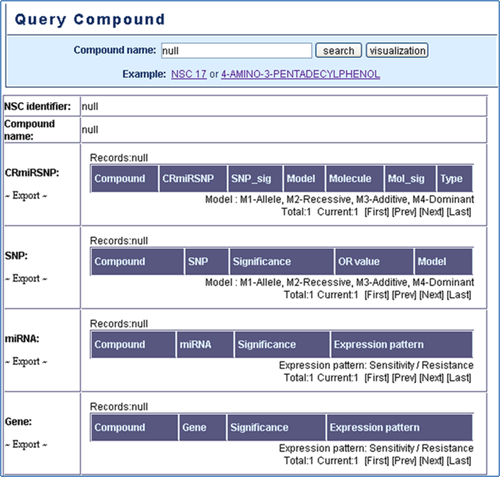Export the Gene results

pyautogui.click(x=26, y=444)
